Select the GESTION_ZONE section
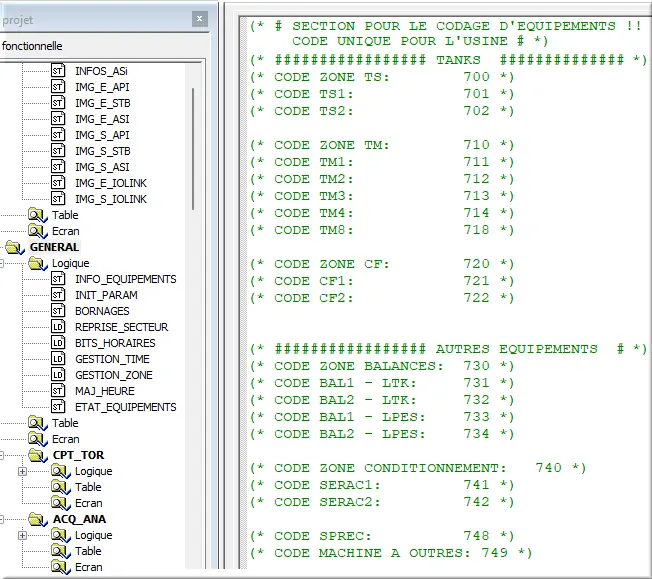 113,375
